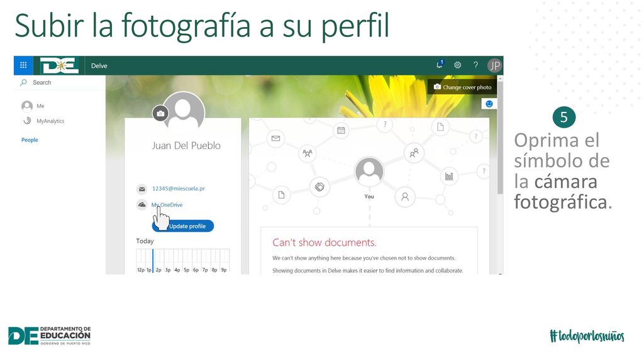Open the JP account avatar menu
The width and height of the screenshot is (644, 362).
[x=494, y=65]
